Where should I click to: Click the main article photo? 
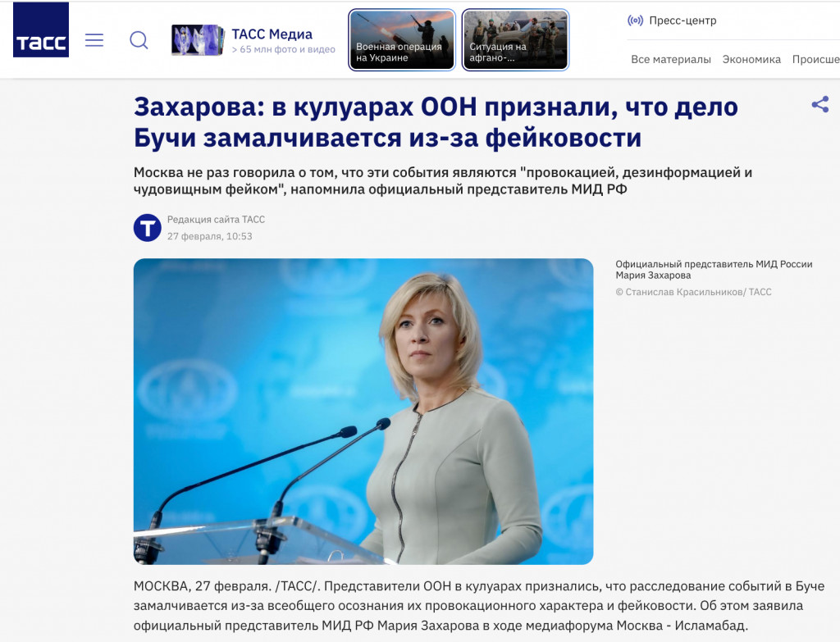[363, 412]
